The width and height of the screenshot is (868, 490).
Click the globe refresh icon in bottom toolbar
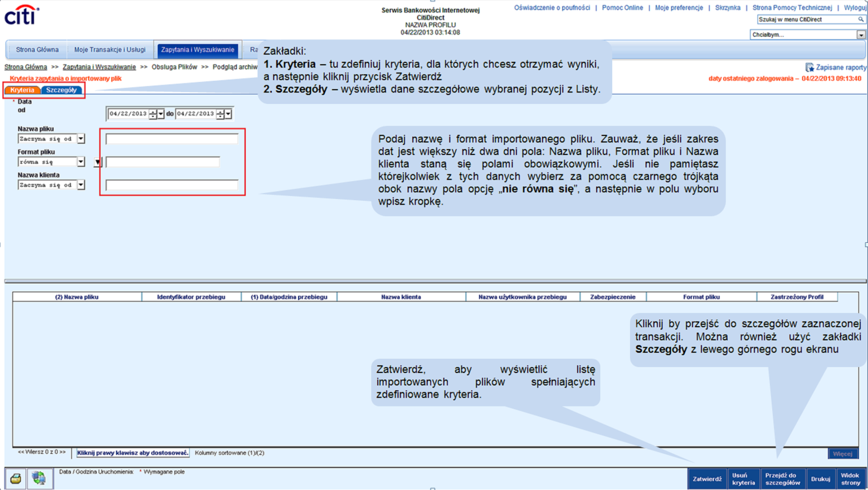(x=39, y=479)
